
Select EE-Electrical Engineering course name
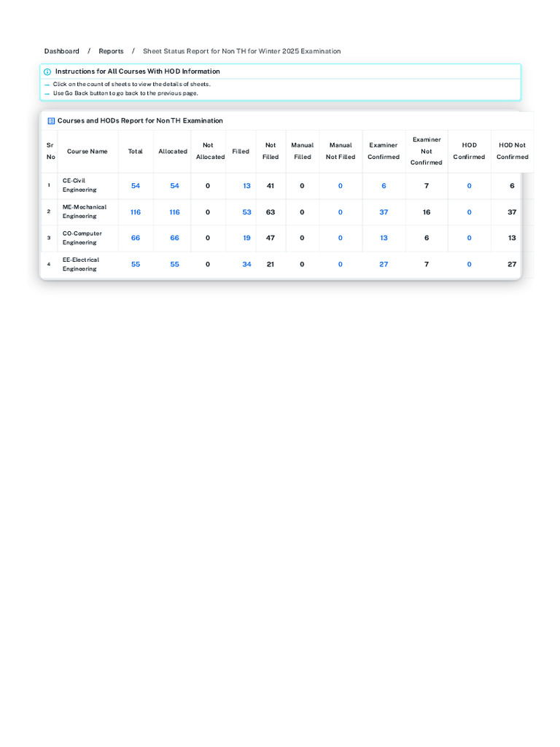[80, 264]
